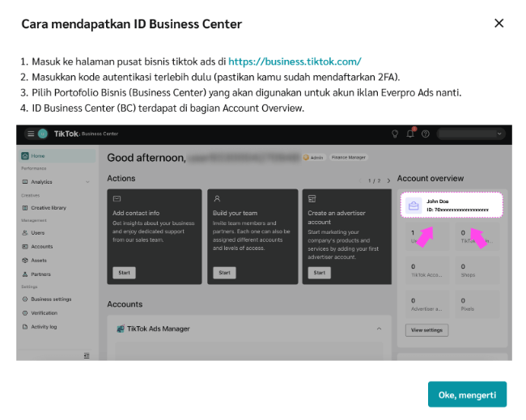The height and width of the screenshot is (420, 526).
Task: Click Start on Create an advertiser account
Action: (320, 273)
